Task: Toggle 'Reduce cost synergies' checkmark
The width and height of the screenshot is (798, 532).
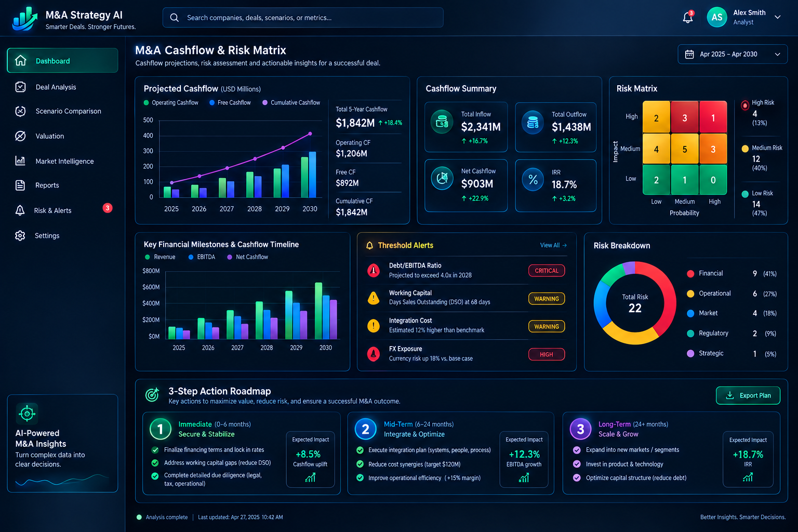Action: tap(360, 464)
